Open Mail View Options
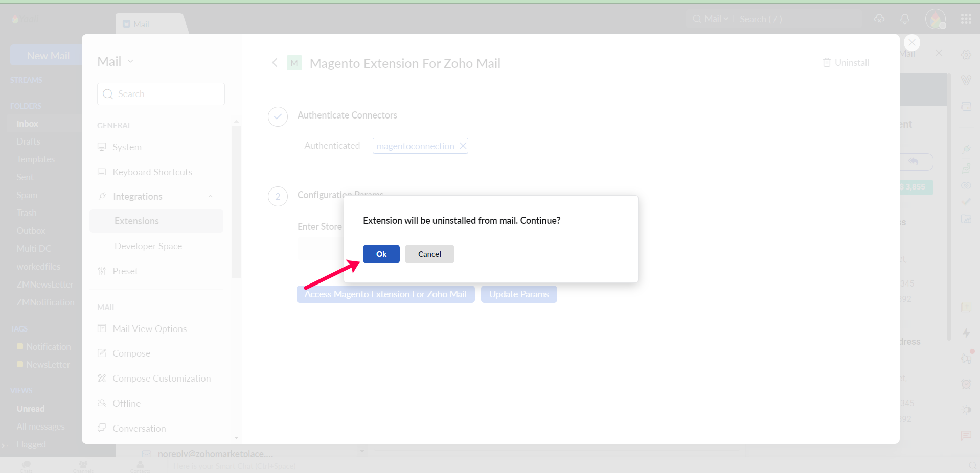Screen dimensions: 980x473 [149, 329]
